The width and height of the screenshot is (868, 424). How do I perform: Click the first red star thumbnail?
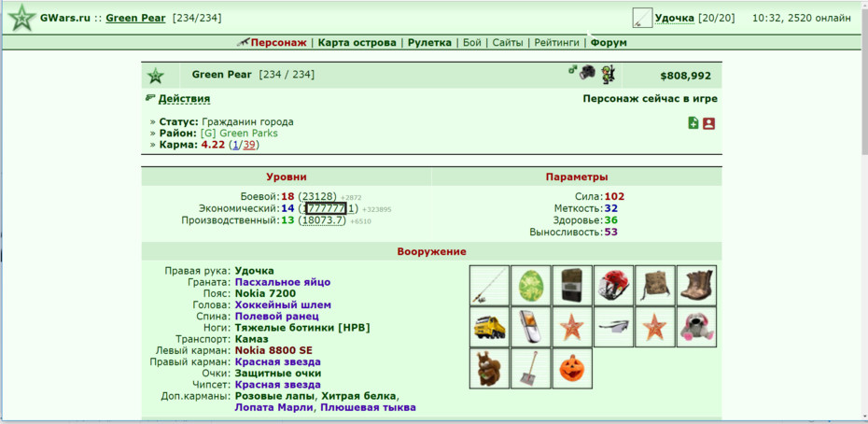point(572,327)
